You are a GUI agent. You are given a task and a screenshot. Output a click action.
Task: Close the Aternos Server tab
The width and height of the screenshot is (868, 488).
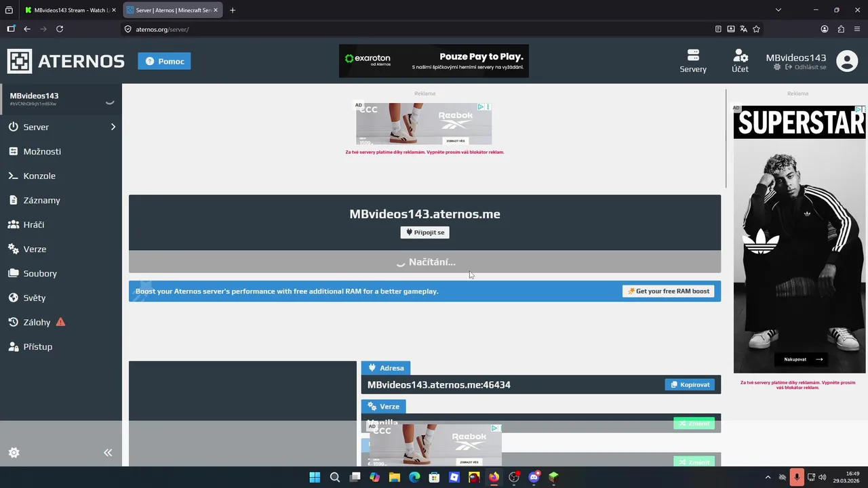pyautogui.click(x=216, y=10)
